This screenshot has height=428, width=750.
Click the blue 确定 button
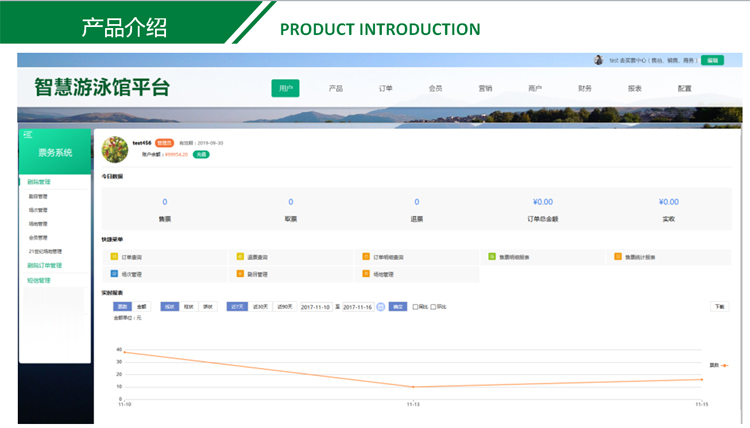(397, 307)
